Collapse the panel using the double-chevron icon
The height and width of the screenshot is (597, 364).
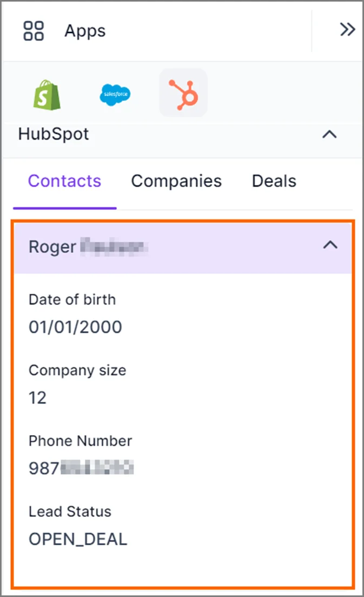(347, 30)
